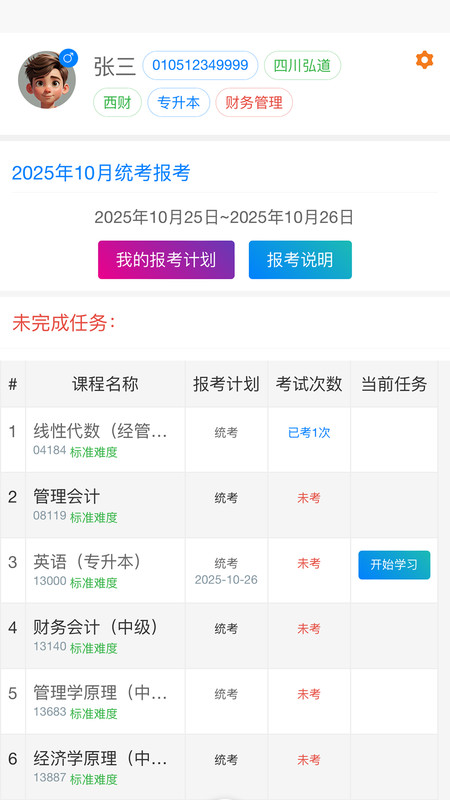The image size is (450, 800).
Task: Tap the blue male gender badge icon
Action: pos(69,58)
